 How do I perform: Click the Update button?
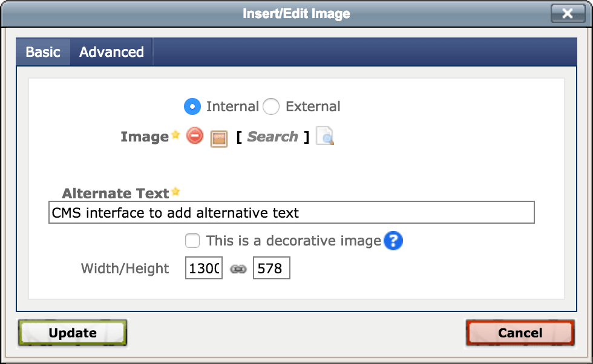point(73,333)
